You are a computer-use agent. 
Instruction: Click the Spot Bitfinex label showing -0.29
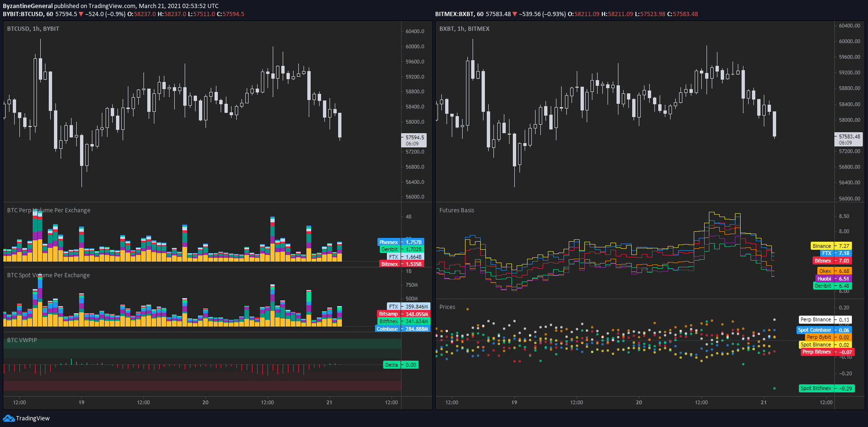click(816, 388)
